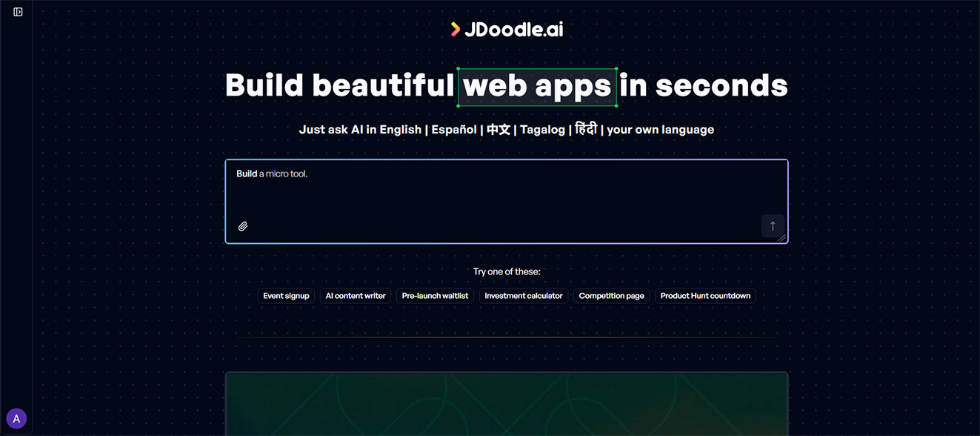The image size is (980, 436).
Task: Click the paperclip attachment icon
Action: click(243, 225)
